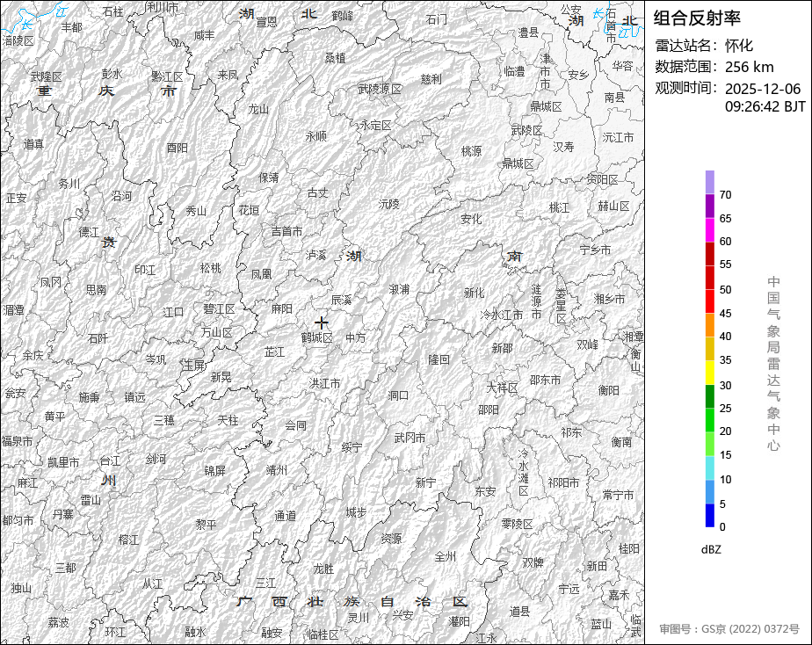Click the 审图号 GS京 (2022) 0372号 text
The image size is (812, 645).
coord(729,629)
